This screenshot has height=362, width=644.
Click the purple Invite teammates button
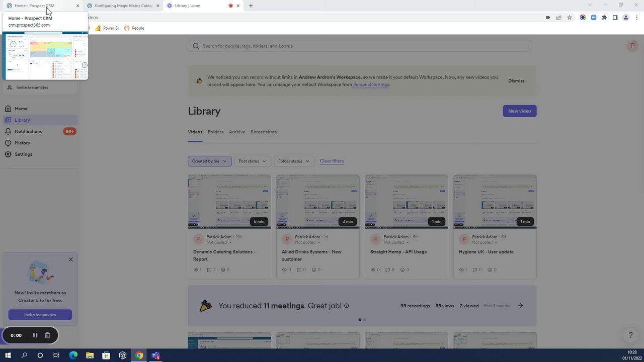click(x=40, y=315)
